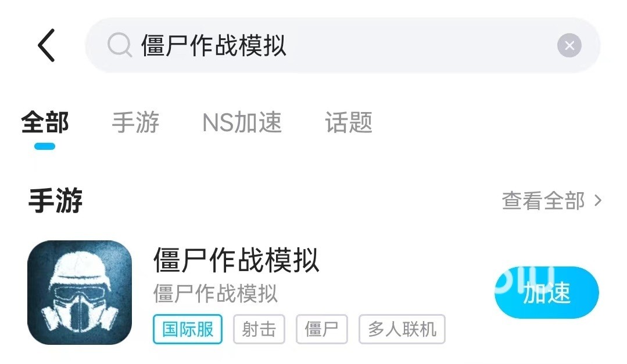The width and height of the screenshot is (627, 364).
Task: Select the 国际服 tag
Action: coord(188,329)
